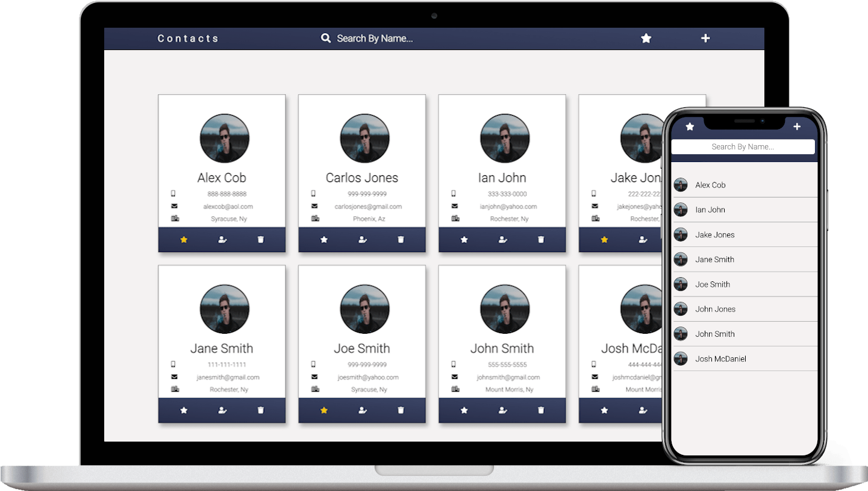Edit Carlos Jones contact
The width and height of the screenshot is (868, 491).
coord(363,240)
